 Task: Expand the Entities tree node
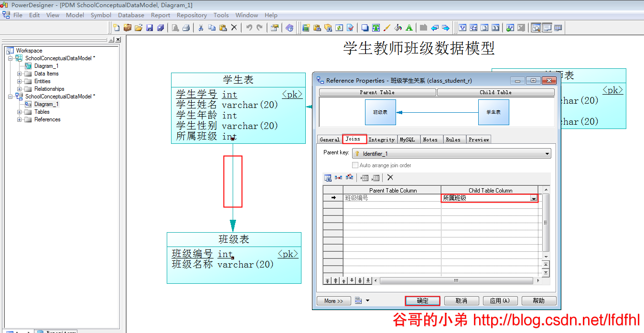[x=20, y=81]
